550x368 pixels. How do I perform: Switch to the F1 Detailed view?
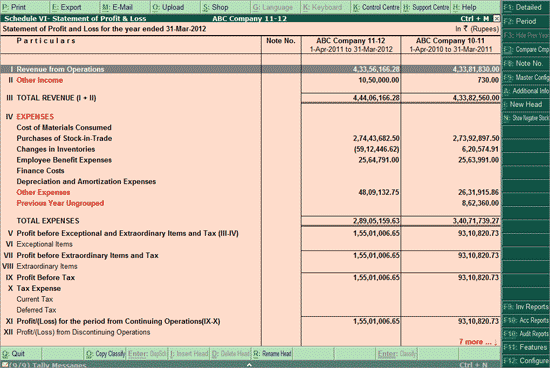[x=526, y=7]
